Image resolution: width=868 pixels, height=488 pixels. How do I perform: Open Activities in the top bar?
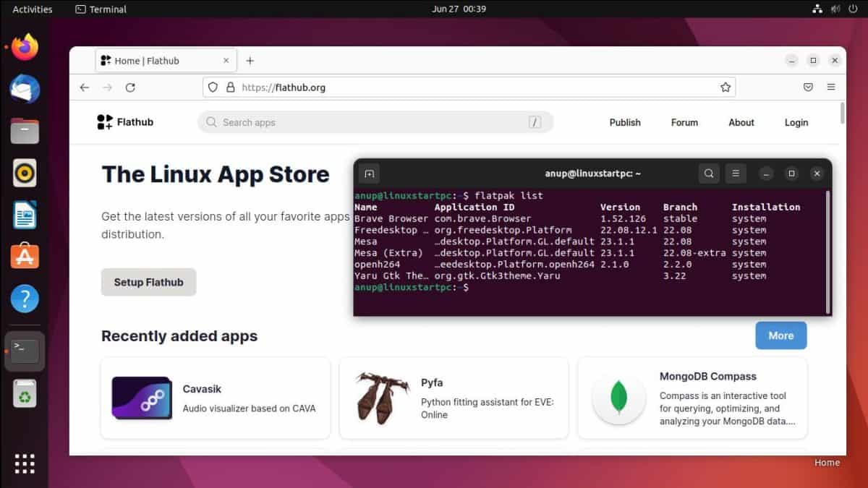[30, 9]
